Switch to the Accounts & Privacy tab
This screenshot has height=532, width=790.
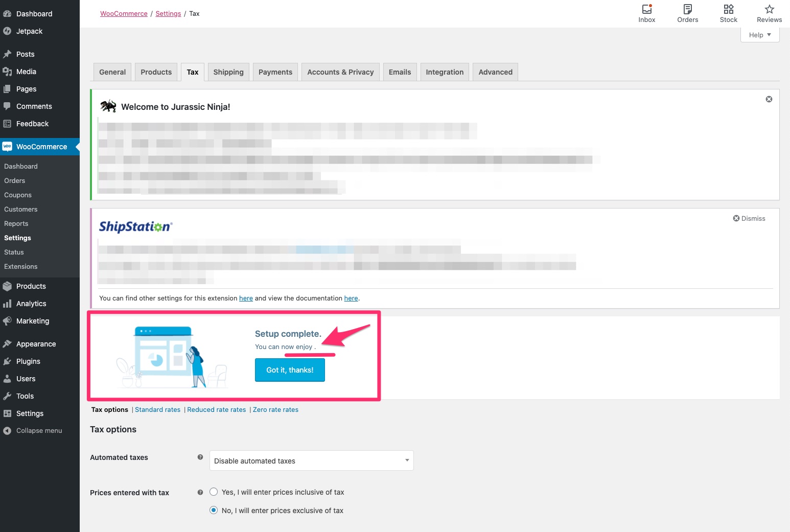tap(340, 72)
